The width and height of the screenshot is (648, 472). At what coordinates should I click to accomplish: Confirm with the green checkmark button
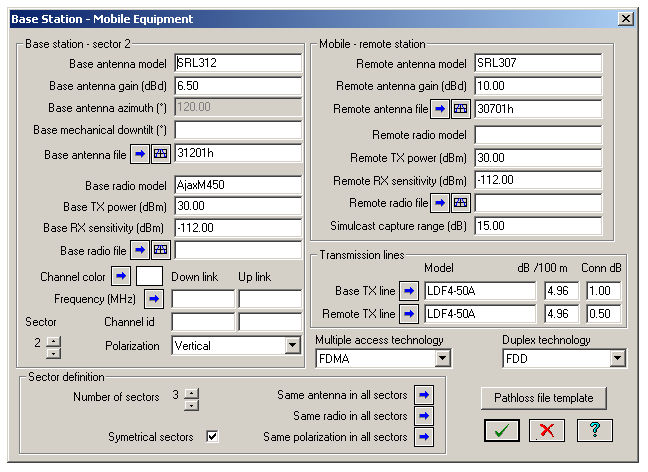[503, 431]
